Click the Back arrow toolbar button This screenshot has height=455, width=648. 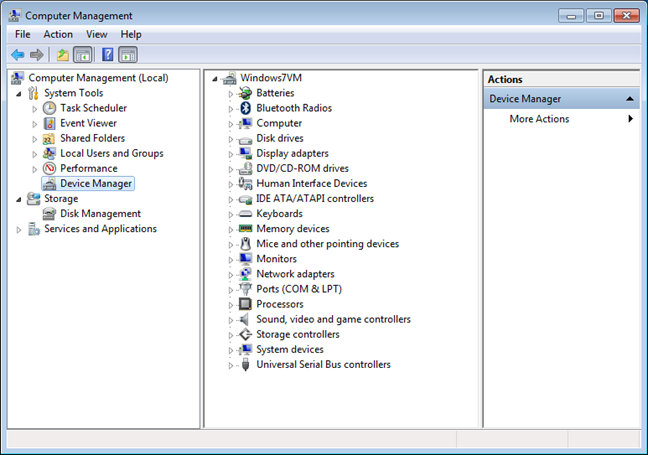click(x=18, y=55)
